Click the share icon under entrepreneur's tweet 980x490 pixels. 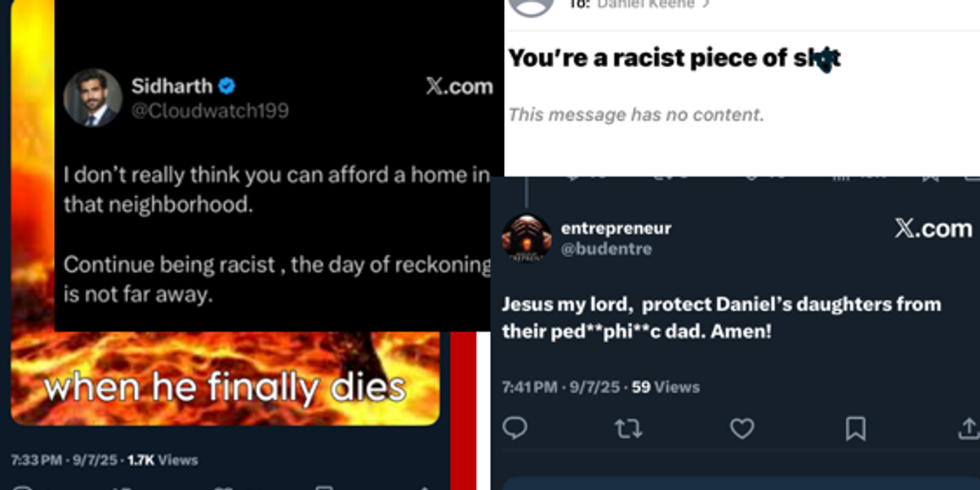(969, 428)
